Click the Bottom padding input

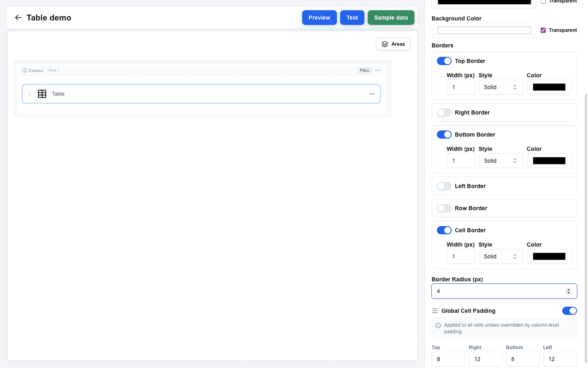(523, 359)
